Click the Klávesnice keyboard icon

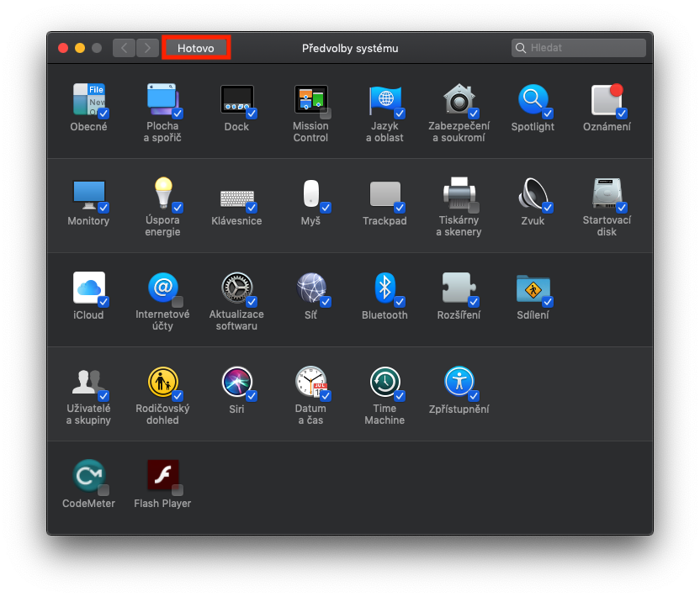(236, 197)
